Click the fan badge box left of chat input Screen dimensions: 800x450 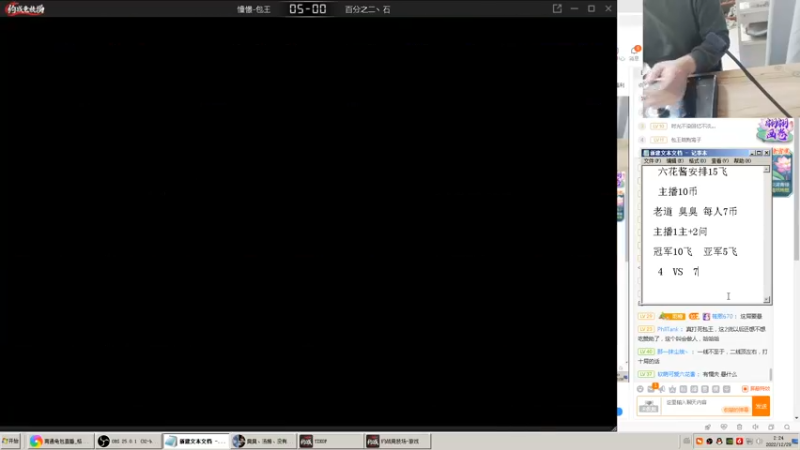pos(649,407)
